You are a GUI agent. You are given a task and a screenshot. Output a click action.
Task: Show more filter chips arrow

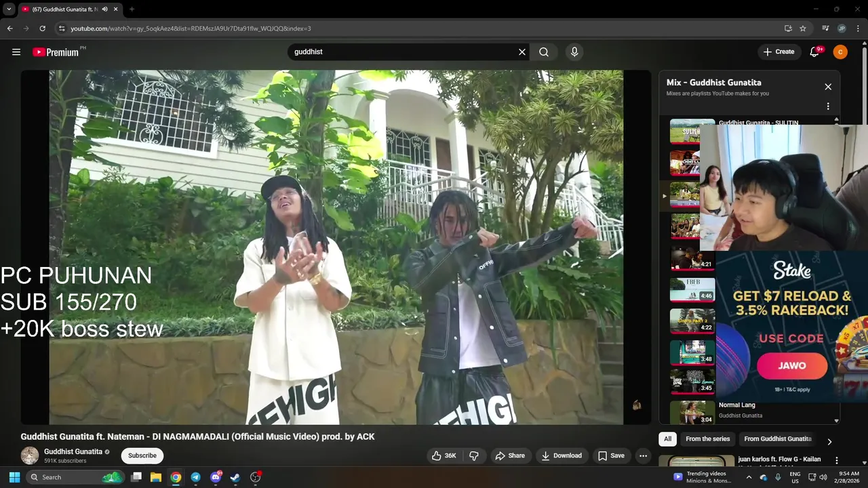pyautogui.click(x=829, y=442)
